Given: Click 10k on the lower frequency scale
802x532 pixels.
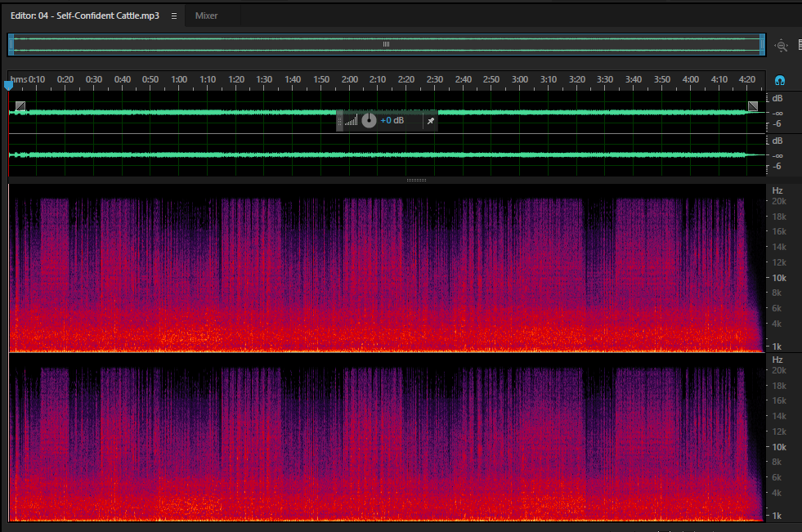Looking at the screenshot, I should [779, 447].
